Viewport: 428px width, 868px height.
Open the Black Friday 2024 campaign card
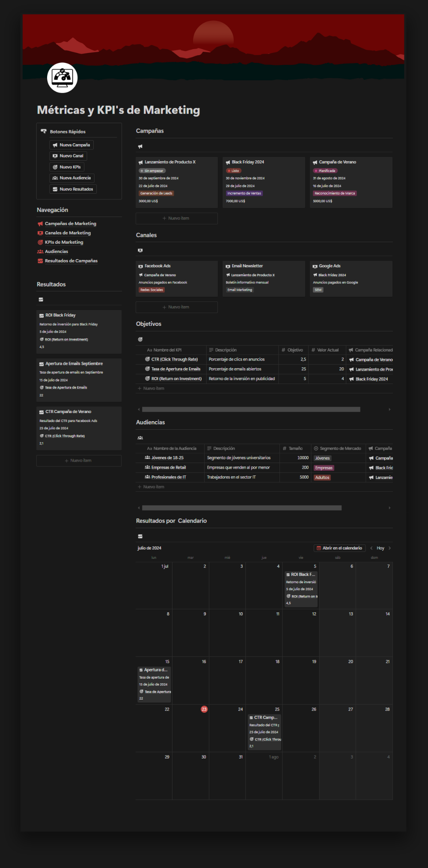[x=264, y=183]
